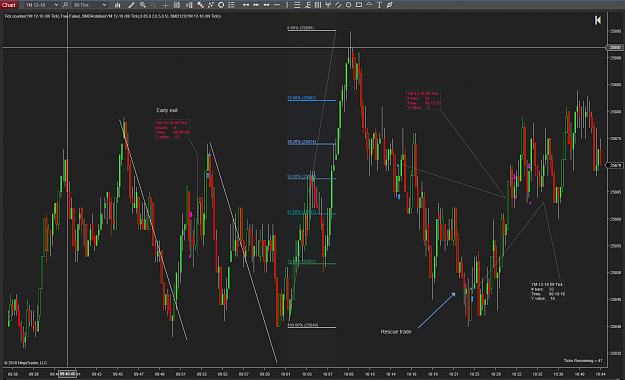Select the Fibonacci Retracements tool
The width and height of the screenshot is (625, 380).
click(297, 5)
